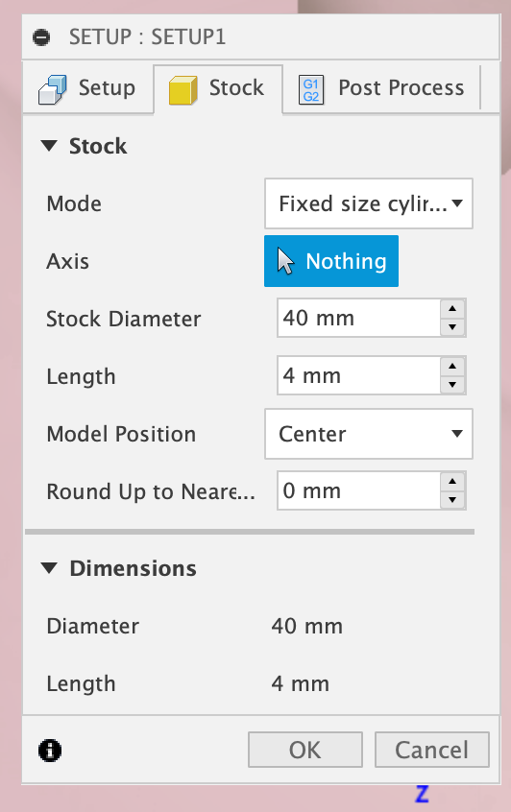Open the stock Mode dropdown

tap(369, 203)
